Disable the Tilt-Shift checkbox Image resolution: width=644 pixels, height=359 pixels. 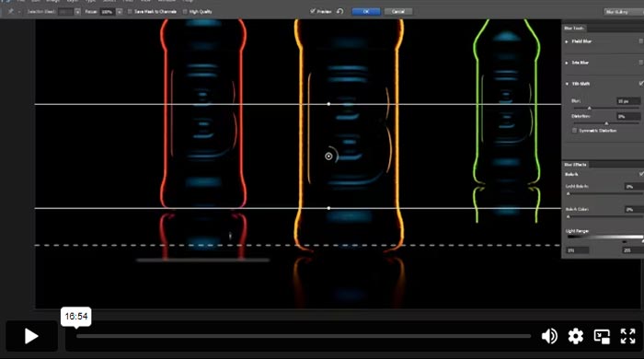click(640, 84)
